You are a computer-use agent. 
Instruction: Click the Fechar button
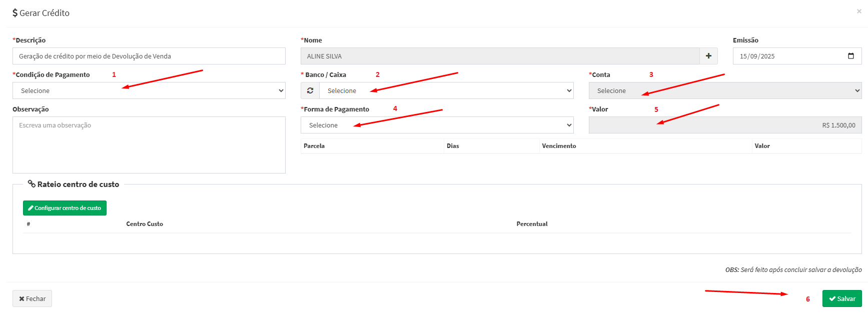click(32, 298)
